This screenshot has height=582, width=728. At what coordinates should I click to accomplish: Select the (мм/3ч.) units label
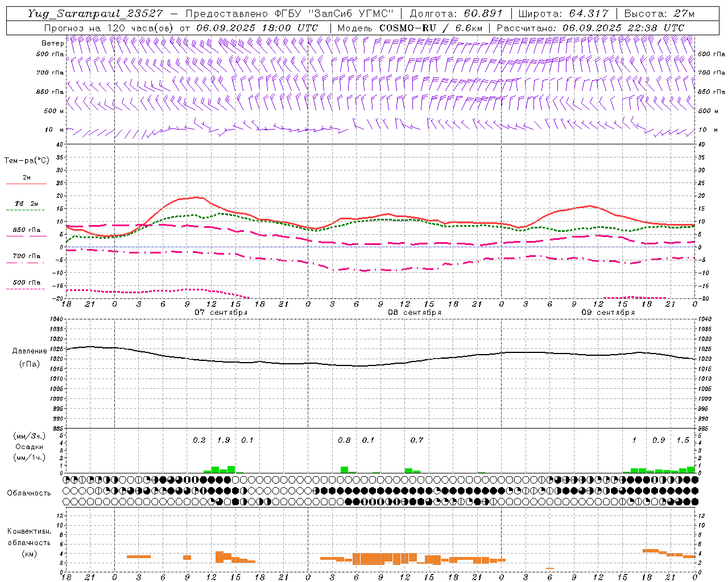coord(29,436)
